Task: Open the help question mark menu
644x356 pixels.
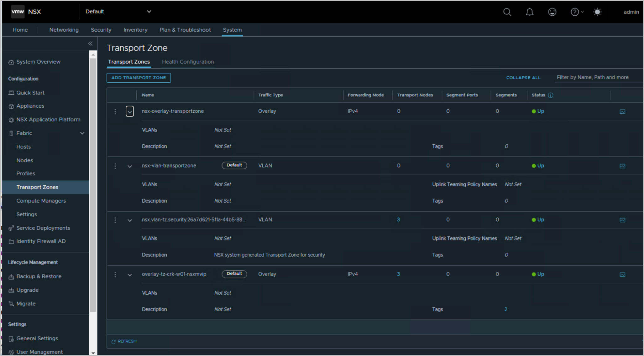Action: click(x=575, y=12)
